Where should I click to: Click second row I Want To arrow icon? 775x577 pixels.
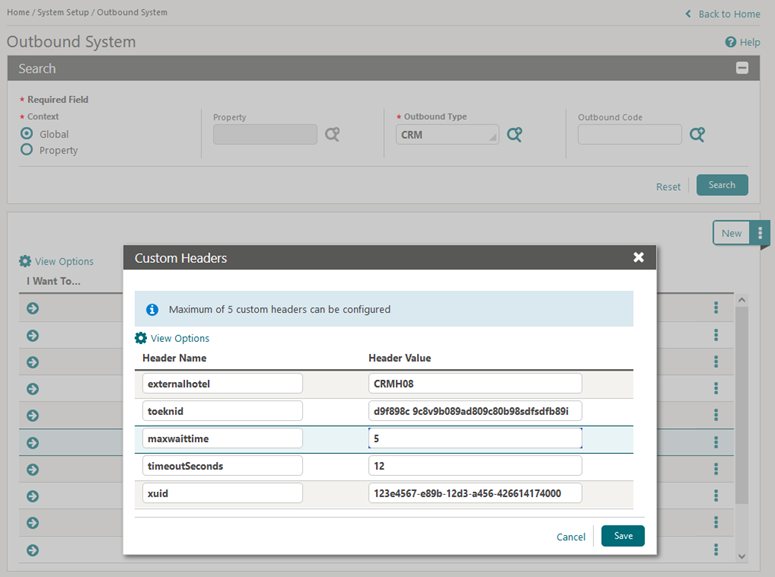(x=33, y=336)
